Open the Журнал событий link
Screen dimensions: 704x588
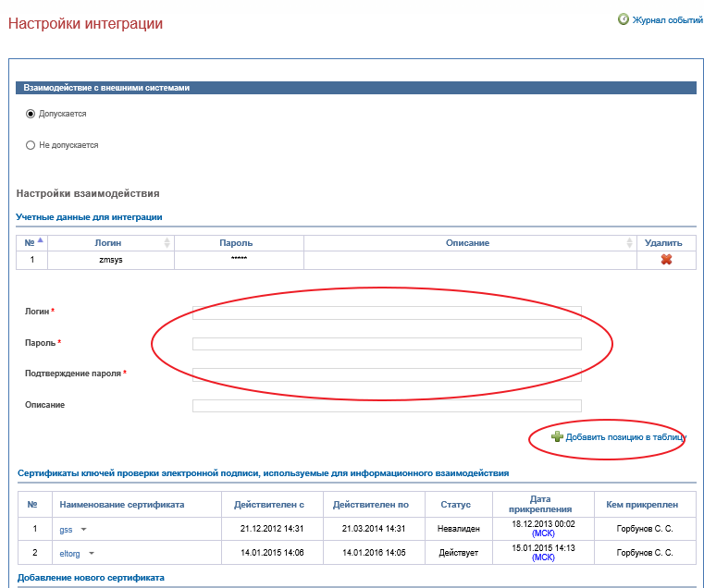(x=666, y=20)
